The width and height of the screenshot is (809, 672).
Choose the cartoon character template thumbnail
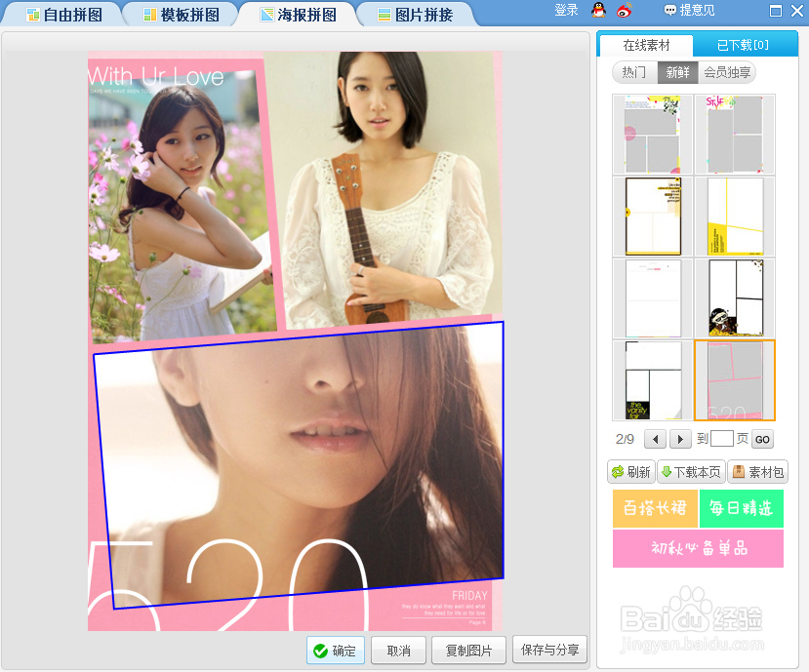click(x=735, y=298)
